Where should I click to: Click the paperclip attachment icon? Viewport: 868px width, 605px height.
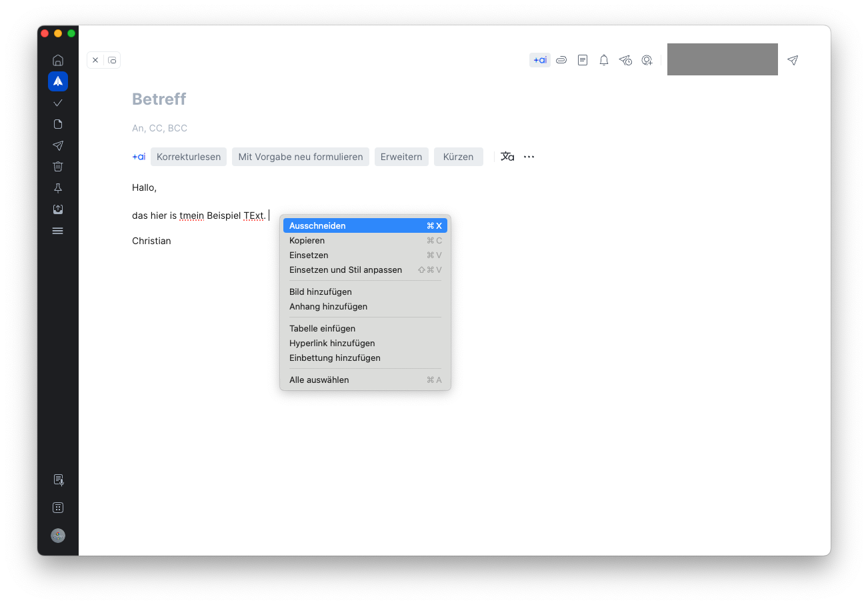[561, 60]
